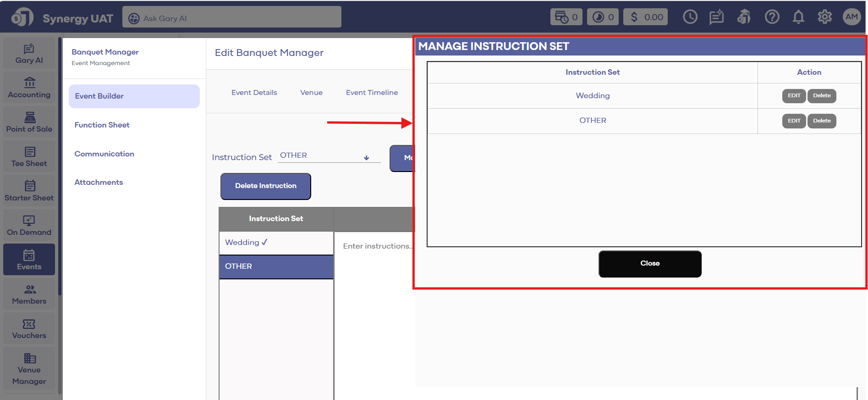Screen dimensions: 868x400
Task: Open Accounting from the sidebar
Action: coord(29,87)
